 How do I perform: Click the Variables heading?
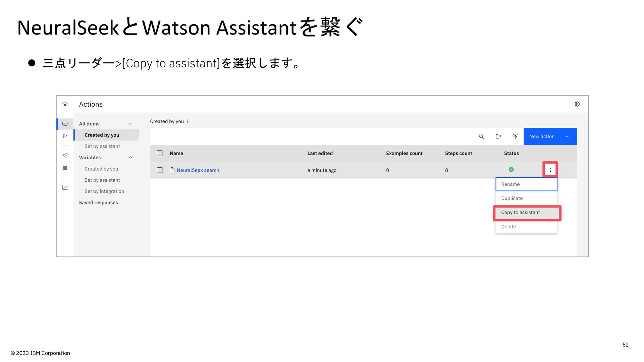[x=90, y=158]
